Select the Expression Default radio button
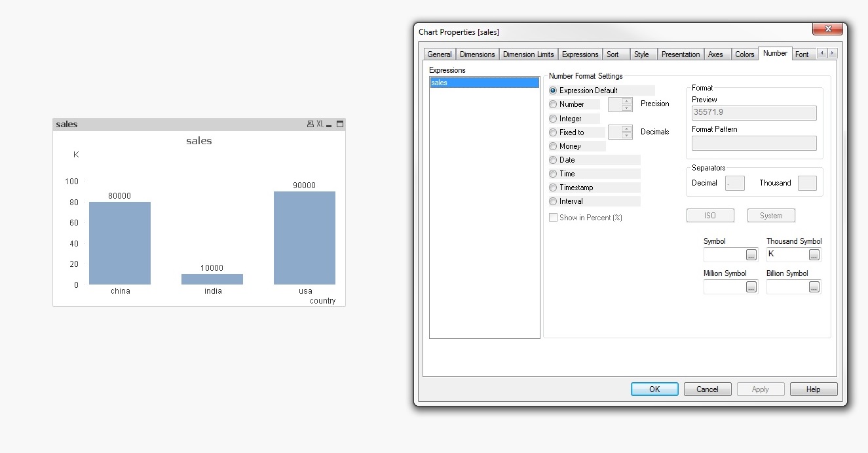Screen dimensions: 868x453 [x=553, y=90]
